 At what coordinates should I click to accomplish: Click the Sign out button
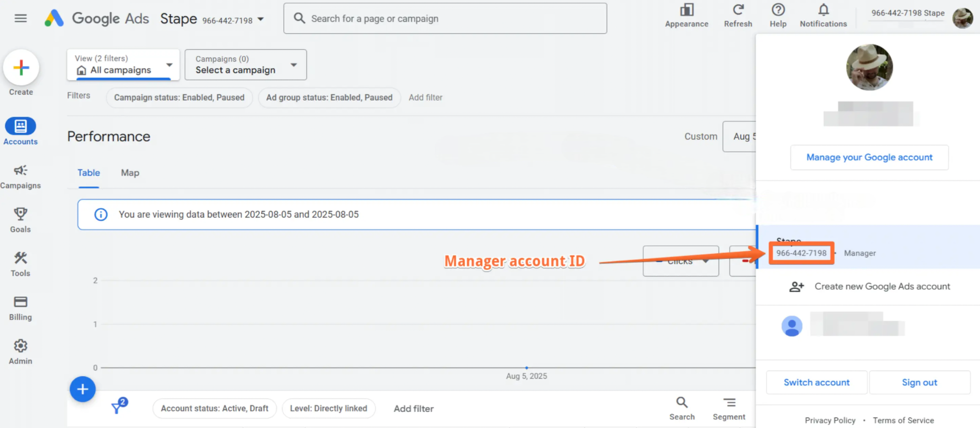(919, 383)
